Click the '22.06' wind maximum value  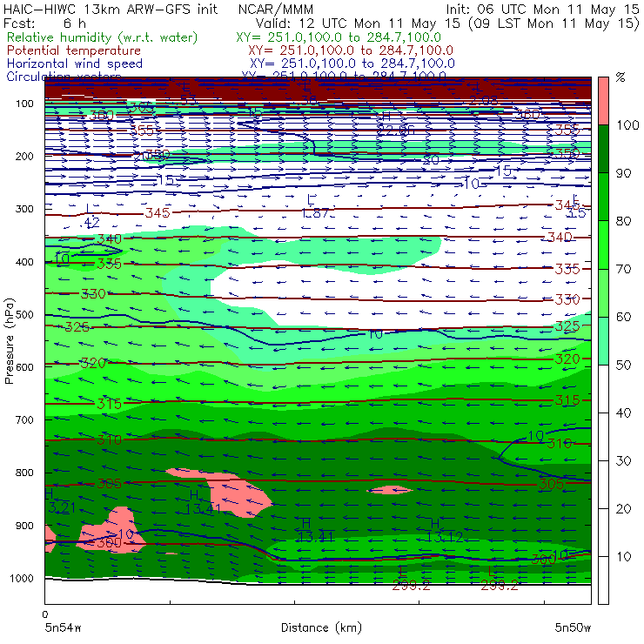[395, 131]
